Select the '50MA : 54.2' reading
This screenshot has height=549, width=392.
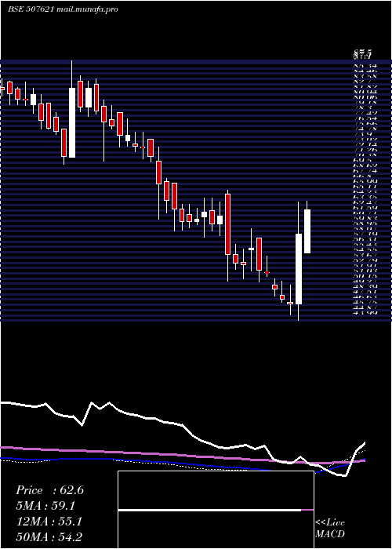pyautogui.click(x=49, y=537)
